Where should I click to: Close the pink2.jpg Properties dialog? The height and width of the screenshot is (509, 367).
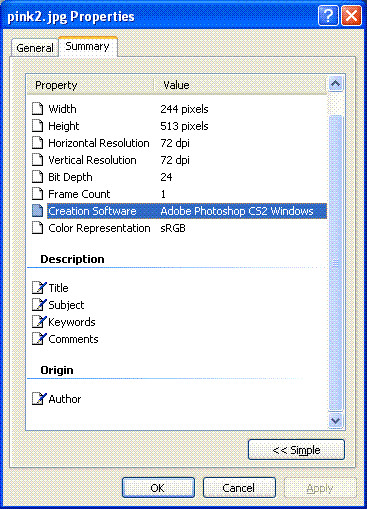351,16
